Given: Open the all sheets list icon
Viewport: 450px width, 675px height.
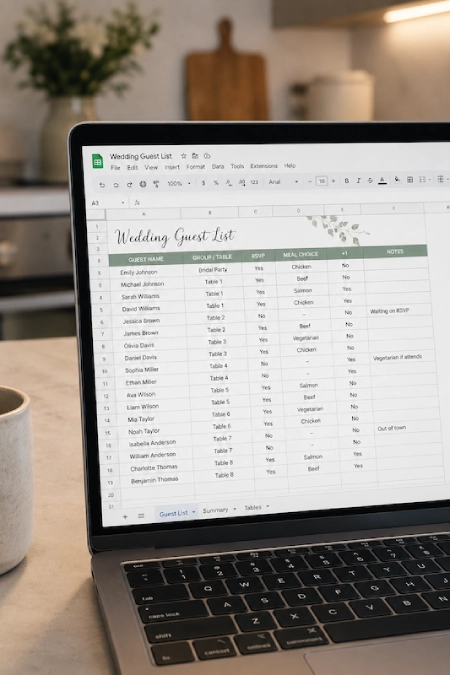Looking at the screenshot, I should [x=141, y=516].
